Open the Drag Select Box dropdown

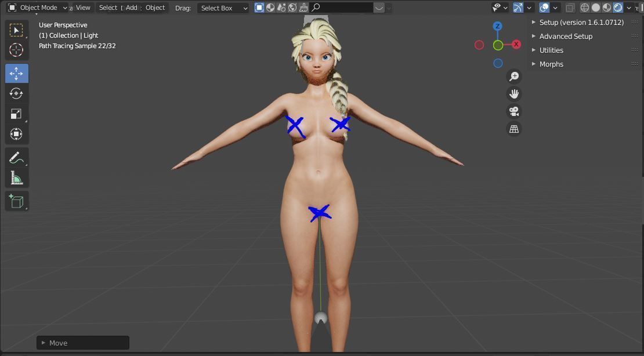pos(223,8)
